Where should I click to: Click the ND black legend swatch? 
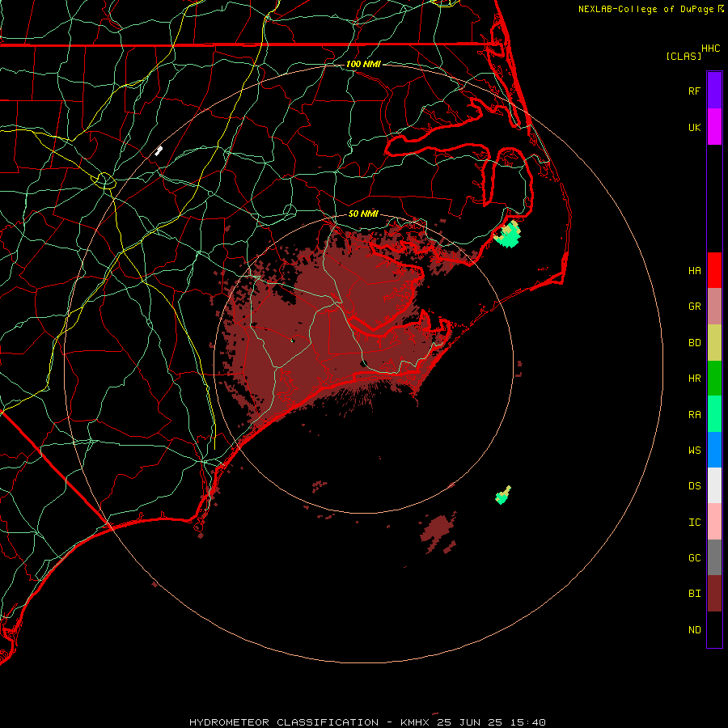coord(714,629)
